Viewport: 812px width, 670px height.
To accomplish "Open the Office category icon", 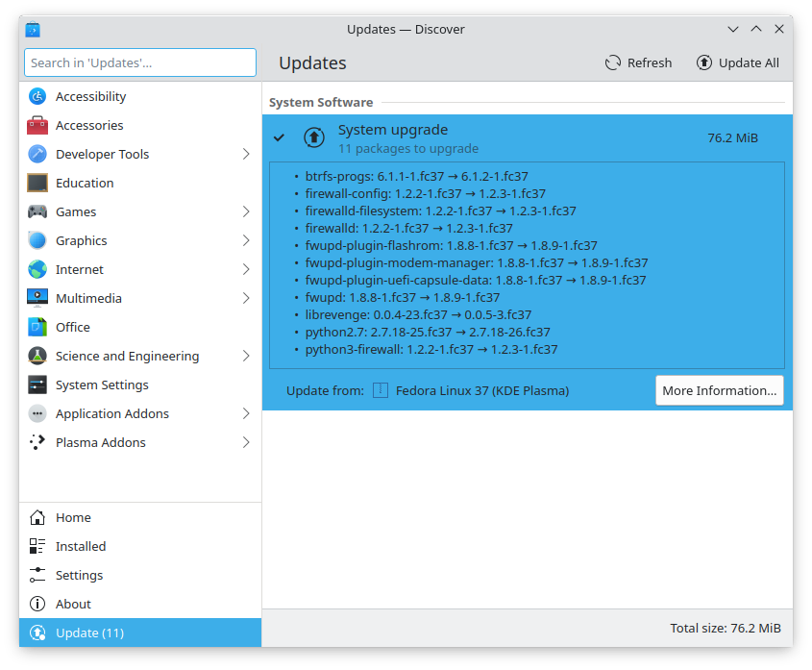I will pos(37,327).
